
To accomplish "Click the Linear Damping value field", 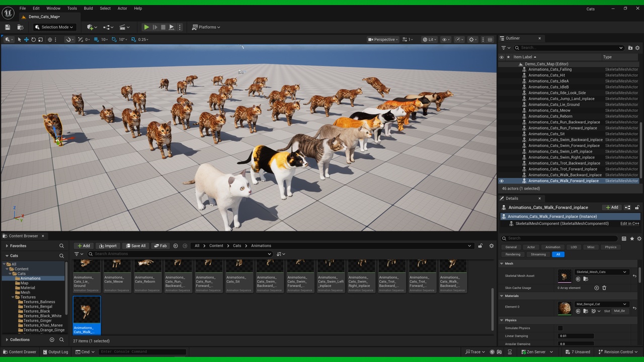I will point(576,336).
